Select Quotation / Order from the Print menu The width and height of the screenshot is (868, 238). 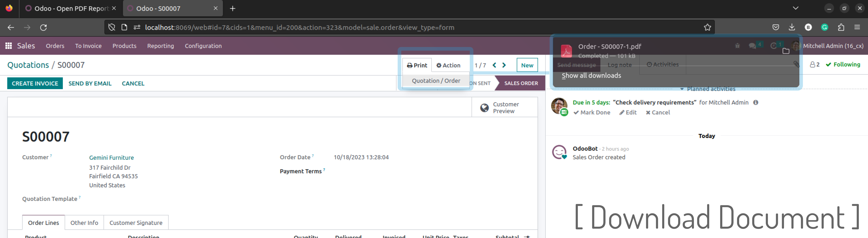[x=436, y=81]
